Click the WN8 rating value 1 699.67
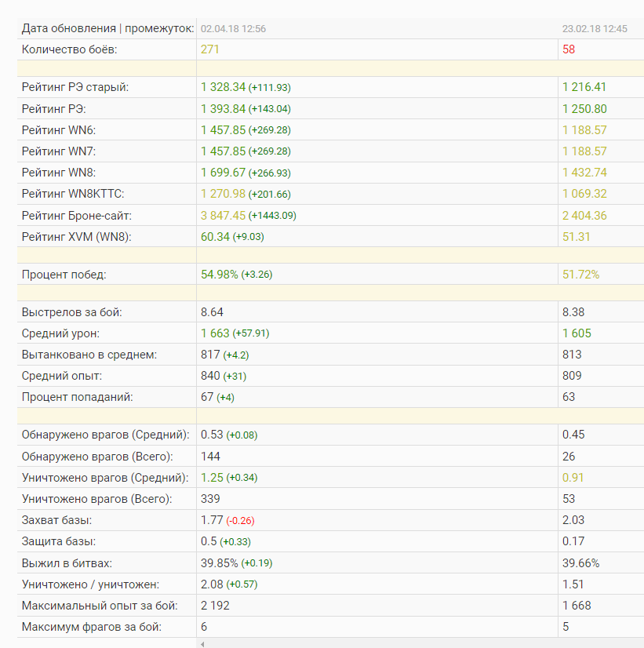The width and height of the screenshot is (644, 648). pyautogui.click(x=224, y=173)
